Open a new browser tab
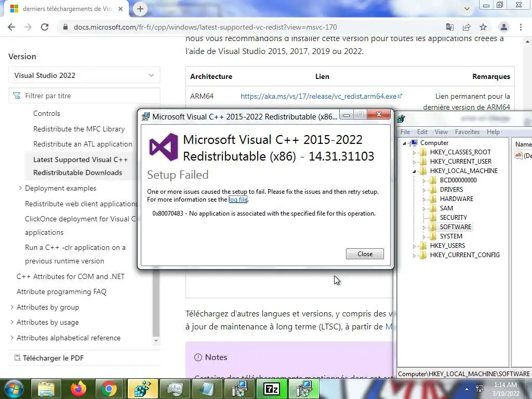 coord(140,9)
